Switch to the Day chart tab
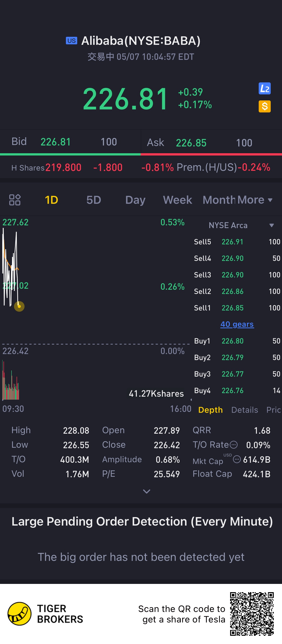282x644 pixels. tap(135, 200)
